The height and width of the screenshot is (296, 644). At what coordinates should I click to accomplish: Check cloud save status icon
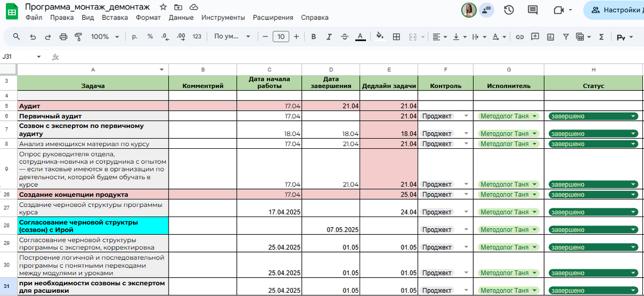pyautogui.click(x=194, y=8)
